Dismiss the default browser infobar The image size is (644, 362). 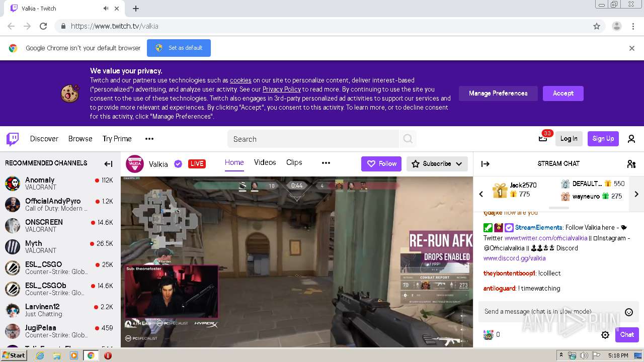point(632,48)
